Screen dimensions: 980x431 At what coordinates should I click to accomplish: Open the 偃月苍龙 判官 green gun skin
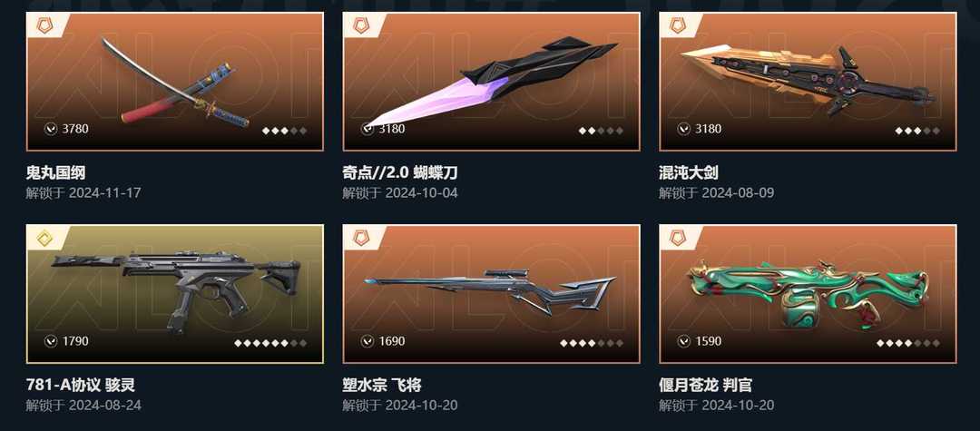(x=808, y=294)
